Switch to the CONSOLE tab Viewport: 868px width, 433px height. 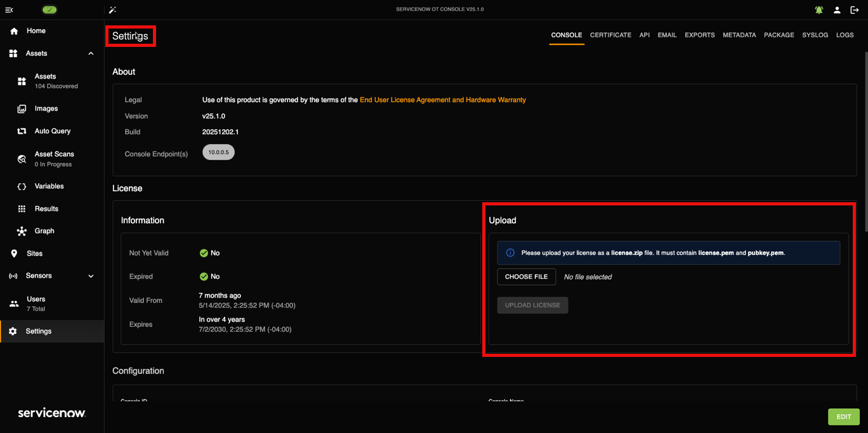pos(567,36)
